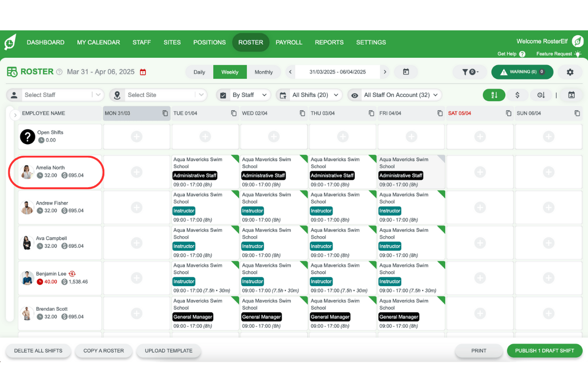Click the PUBLISH 1 DRAFT SHIFT button

[x=544, y=350]
